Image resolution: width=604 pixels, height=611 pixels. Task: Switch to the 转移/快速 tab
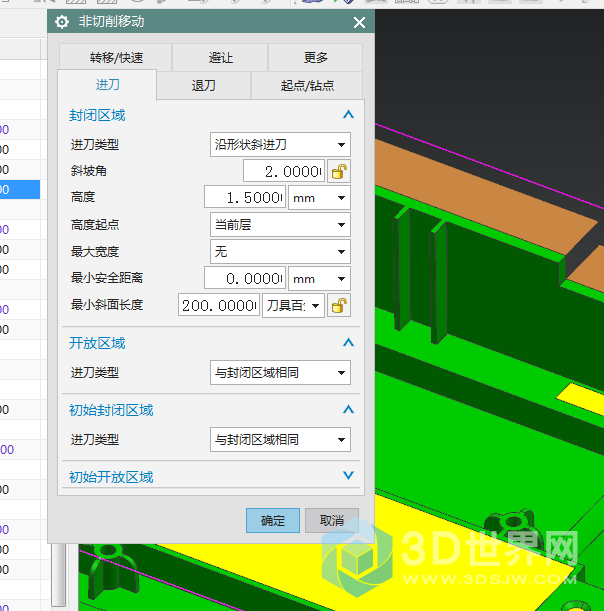(115, 58)
